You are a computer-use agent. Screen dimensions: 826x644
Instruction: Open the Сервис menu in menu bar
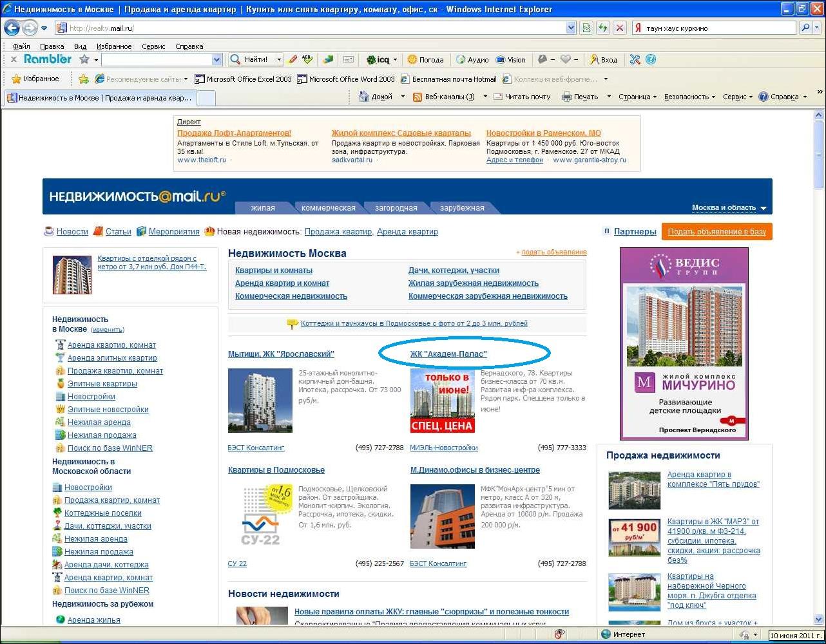tap(153, 46)
